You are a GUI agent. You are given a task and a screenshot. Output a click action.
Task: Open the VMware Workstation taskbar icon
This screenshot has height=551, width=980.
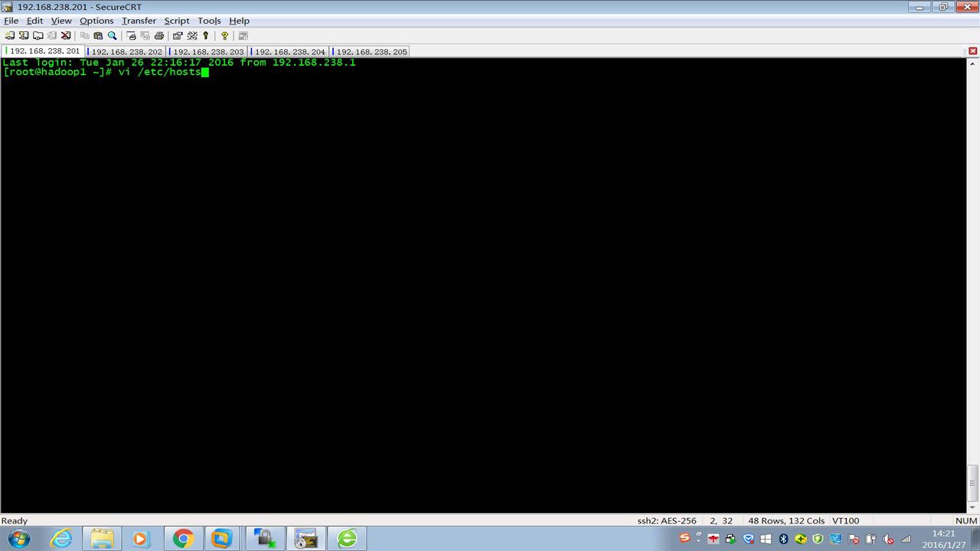coord(222,539)
